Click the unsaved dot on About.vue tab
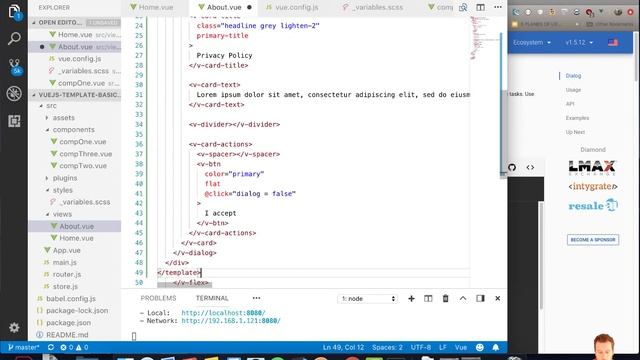The width and height of the screenshot is (640, 360). [x=249, y=7]
